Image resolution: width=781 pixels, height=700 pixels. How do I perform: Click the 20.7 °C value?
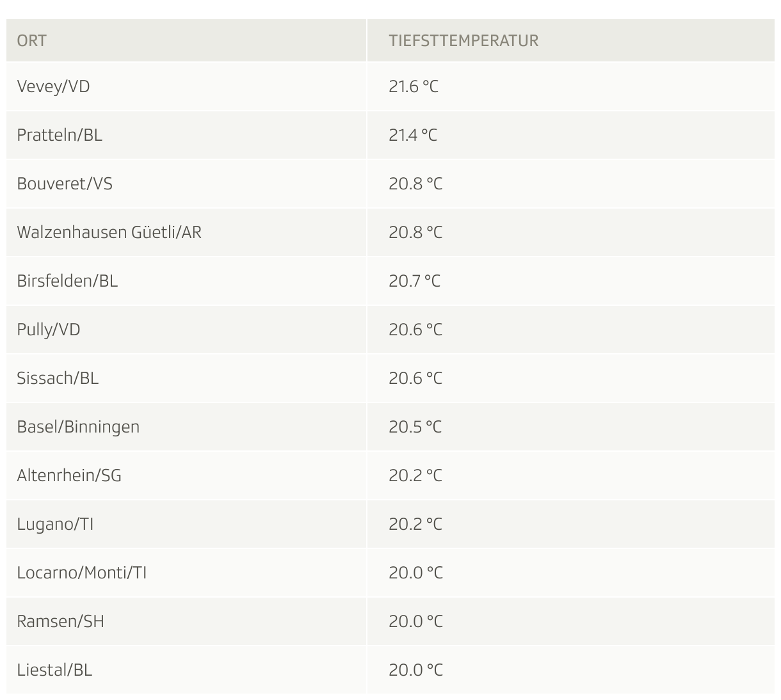click(415, 281)
